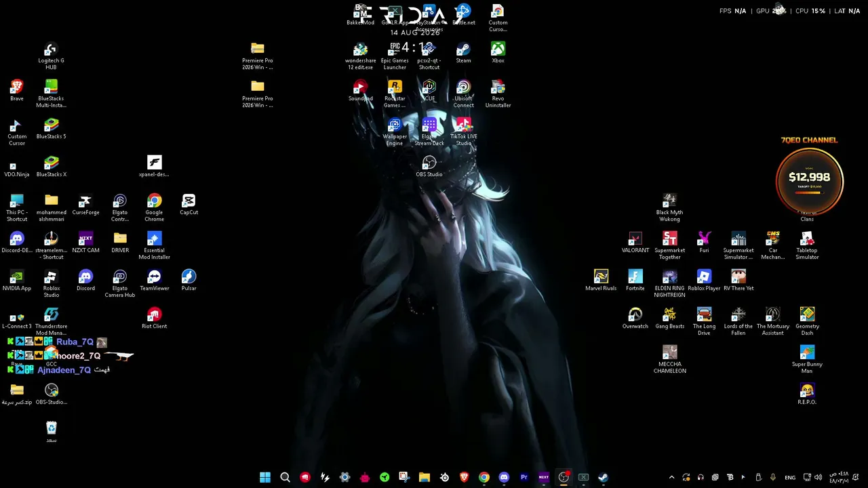The image size is (868, 488).
Task: Show hidden system tray icons
Action: coord(671,477)
